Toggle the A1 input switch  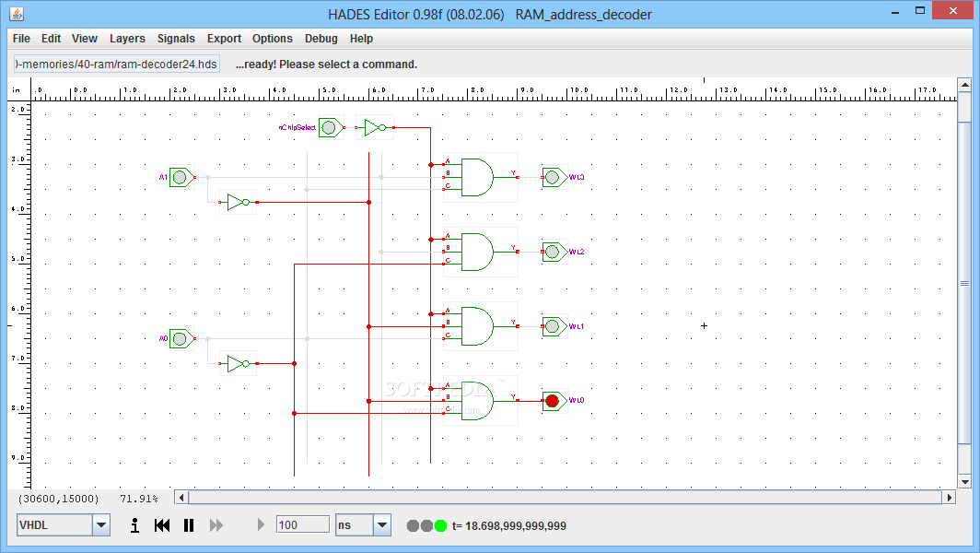(x=181, y=178)
